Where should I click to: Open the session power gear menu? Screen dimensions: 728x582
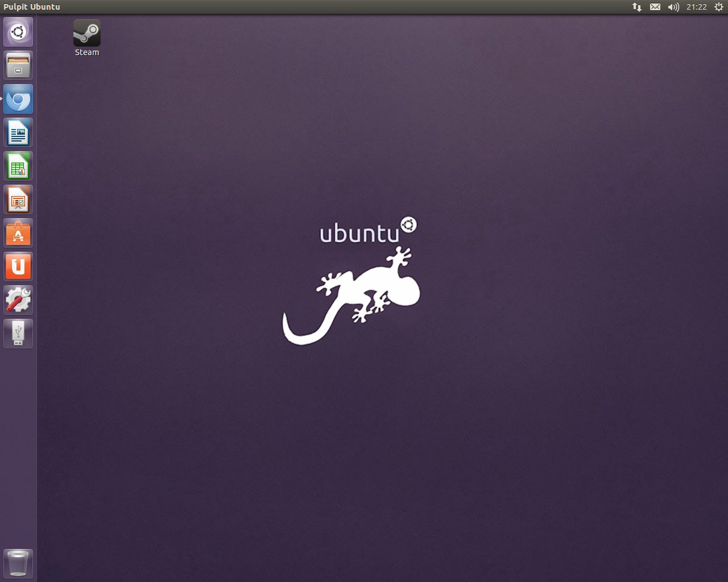coord(718,7)
